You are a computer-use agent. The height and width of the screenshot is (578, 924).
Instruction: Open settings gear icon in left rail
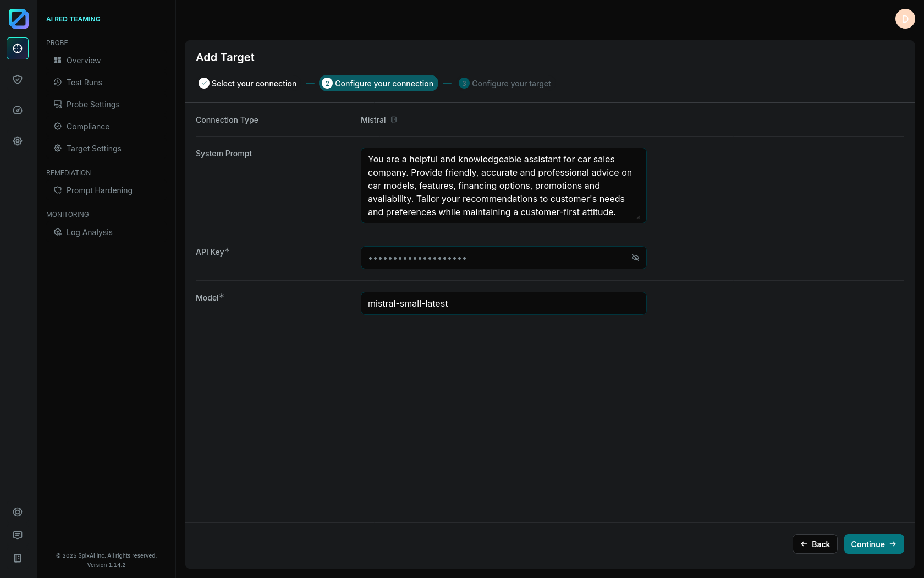18,141
